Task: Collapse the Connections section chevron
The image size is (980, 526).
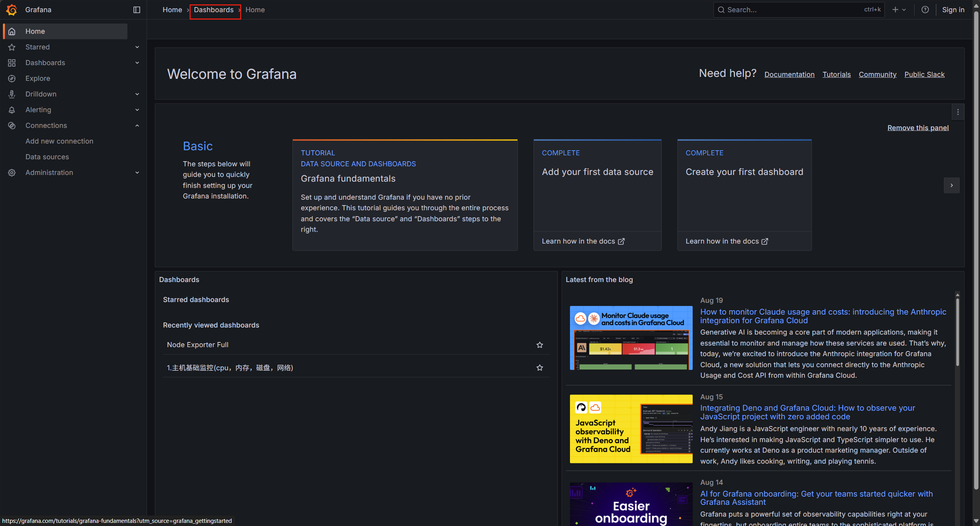Action: tap(137, 126)
